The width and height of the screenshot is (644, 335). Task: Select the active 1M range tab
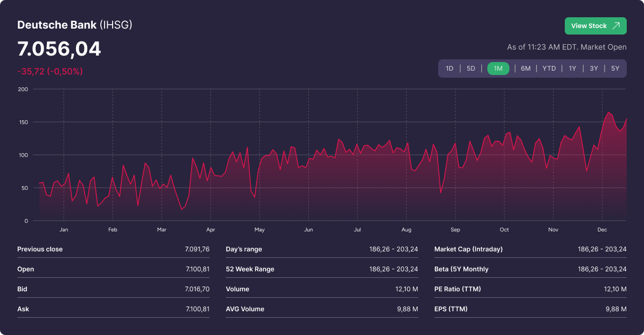498,69
